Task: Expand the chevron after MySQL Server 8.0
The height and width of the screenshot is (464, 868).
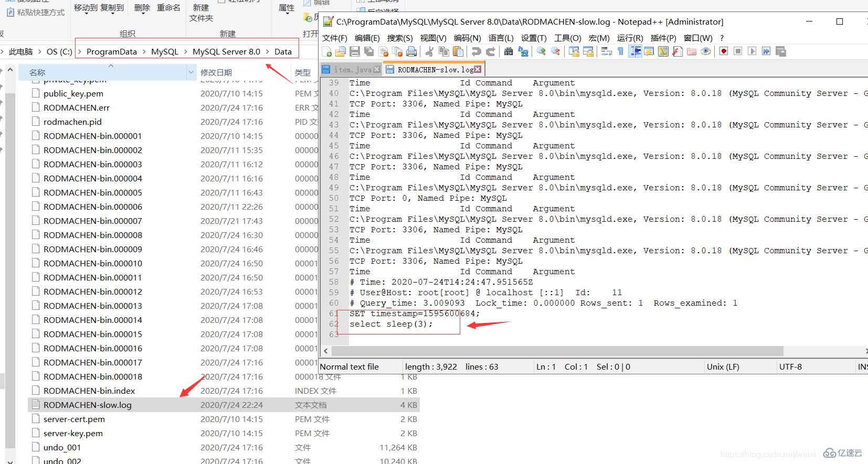Action: click(x=267, y=51)
